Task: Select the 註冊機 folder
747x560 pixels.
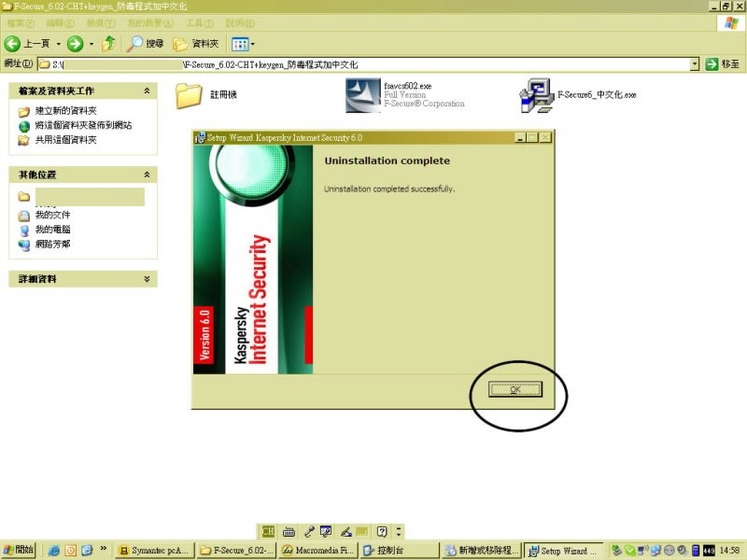Action: pyautogui.click(x=206, y=95)
